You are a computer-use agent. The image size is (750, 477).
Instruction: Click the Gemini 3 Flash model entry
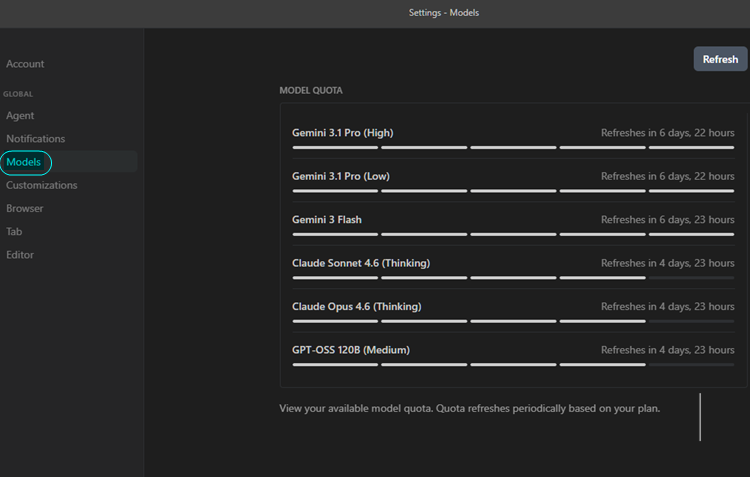click(x=327, y=220)
